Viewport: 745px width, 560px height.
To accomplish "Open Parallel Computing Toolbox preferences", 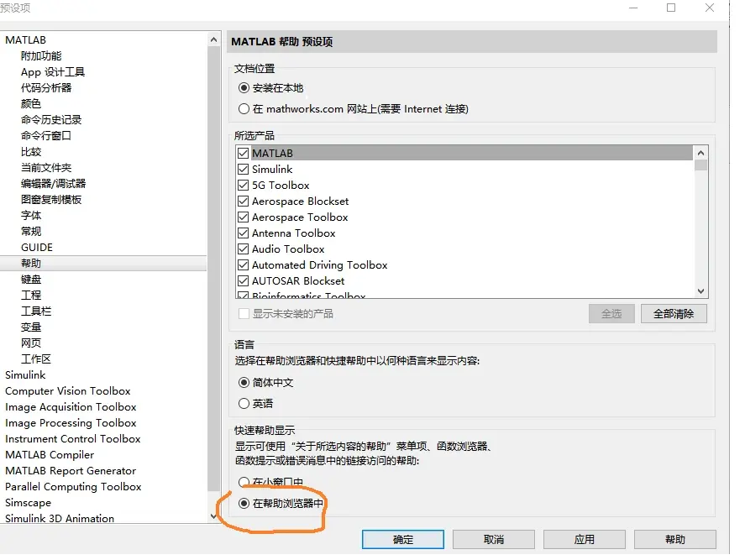I will tap(73, 487).
